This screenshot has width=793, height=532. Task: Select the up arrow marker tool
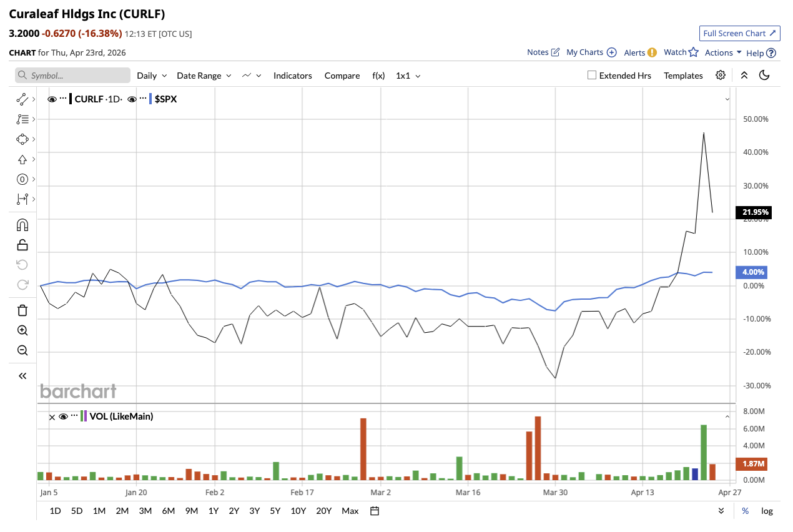[22, 159]
